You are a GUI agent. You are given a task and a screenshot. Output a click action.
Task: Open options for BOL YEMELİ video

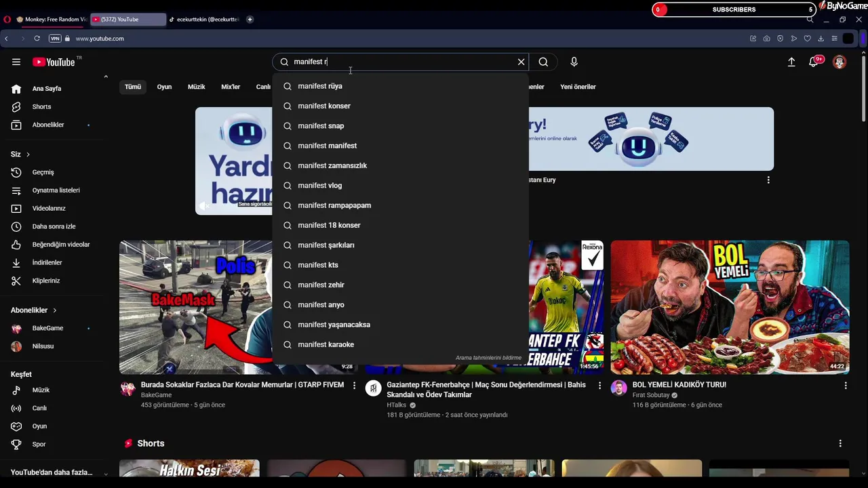pyautogui.click(x=845, y=386)
